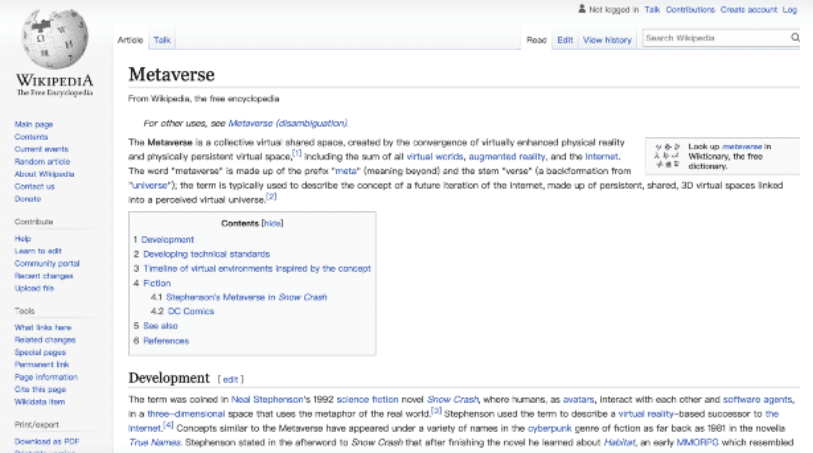The width and height of the screenshot is (813, 453).
Task: Open About Wikipedia link
Action: (44, 174)
